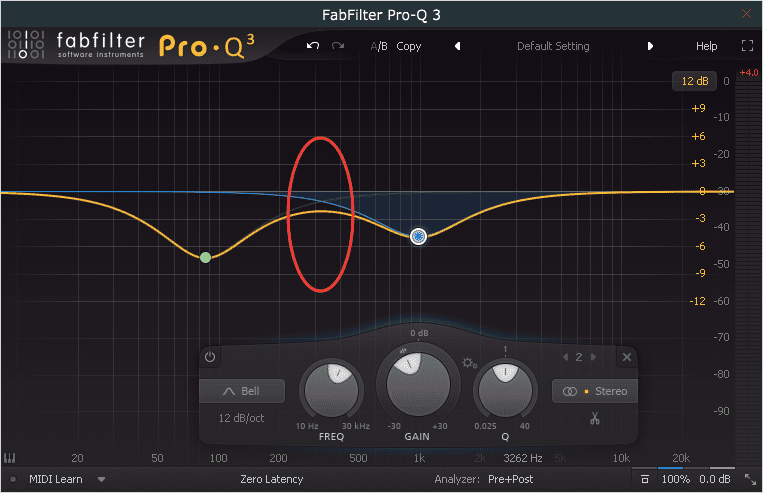763x493 pixels.
Task: Open the Bell filter shape dropdown
Action: [242, 391]
